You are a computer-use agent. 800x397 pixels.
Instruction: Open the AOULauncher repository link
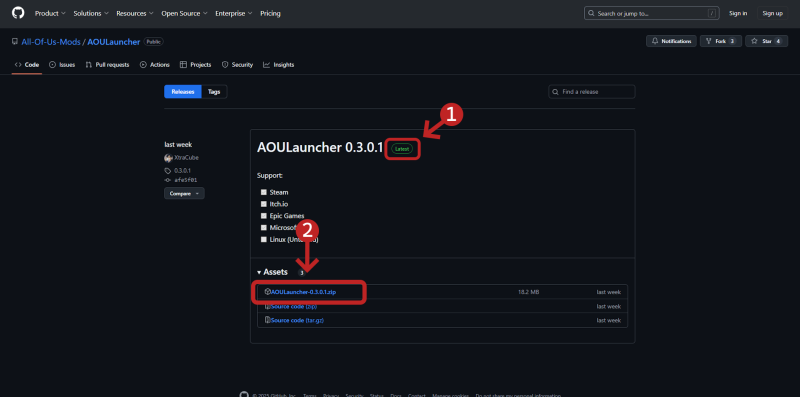113,42
